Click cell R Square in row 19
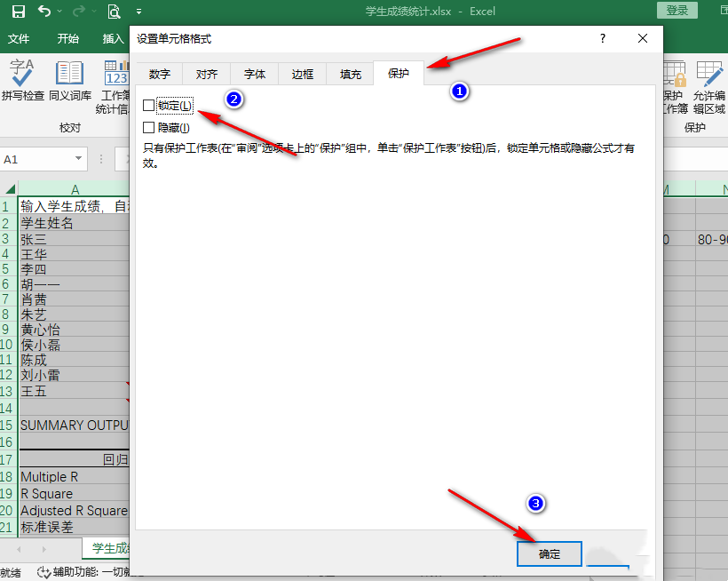Viewport: 728px width, 581px height. click(75, 493)
